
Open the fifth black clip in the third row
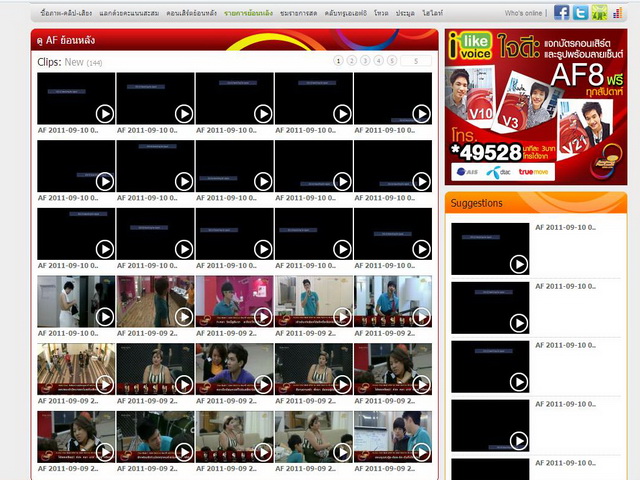click(393, 234)
